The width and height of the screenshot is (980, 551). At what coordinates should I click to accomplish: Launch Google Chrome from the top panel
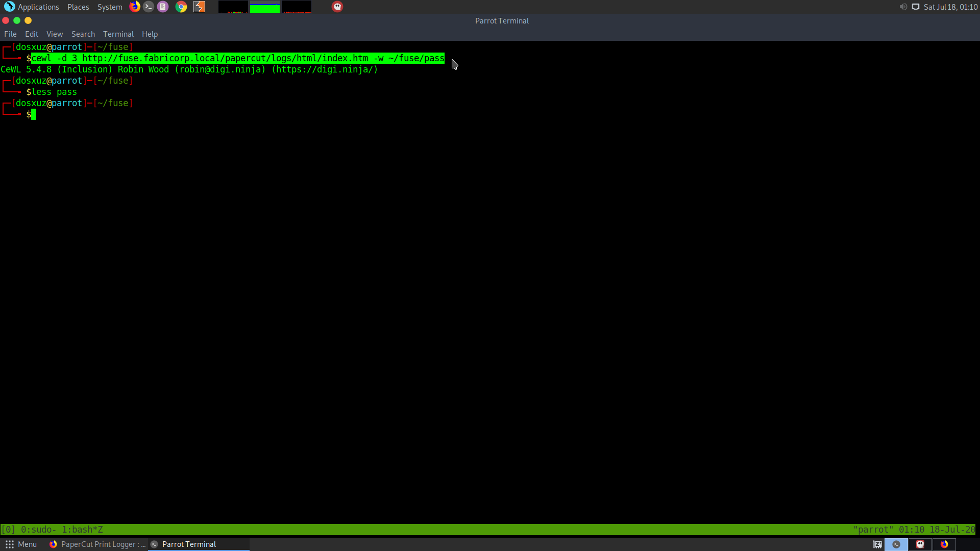[181, 7]
